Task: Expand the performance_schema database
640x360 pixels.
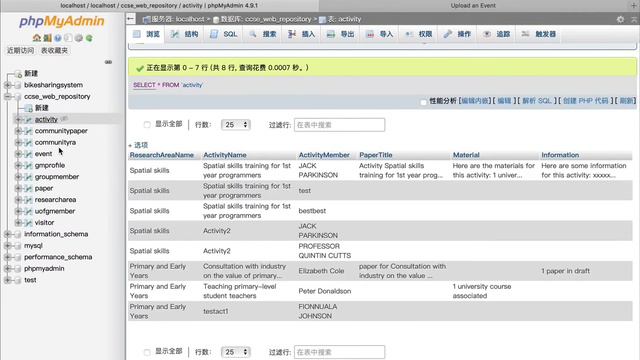Action: tap(7, 257)
